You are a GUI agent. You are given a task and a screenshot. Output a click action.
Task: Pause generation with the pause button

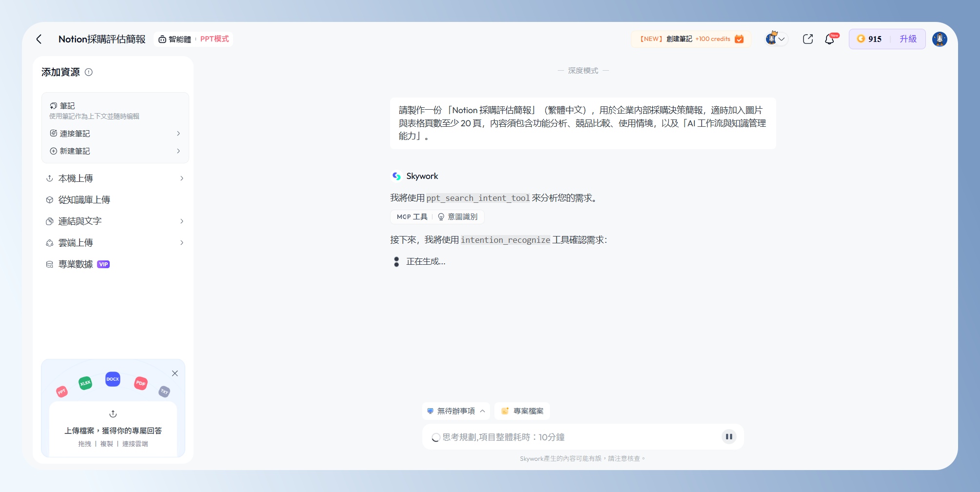(x=729, y=437)
